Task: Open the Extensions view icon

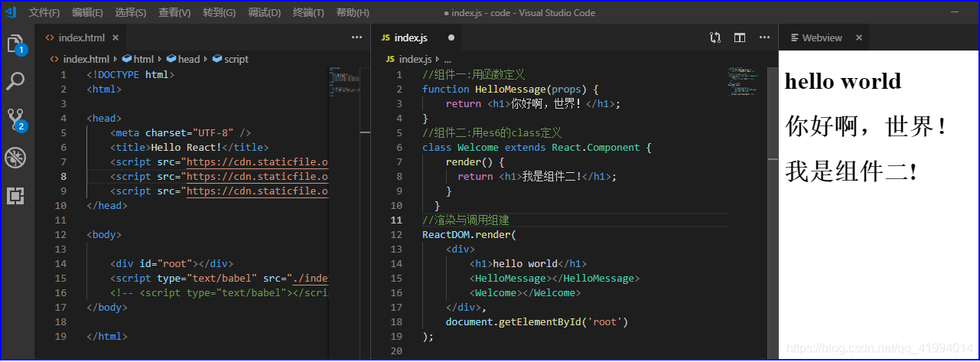Action: tap(16, 196)
